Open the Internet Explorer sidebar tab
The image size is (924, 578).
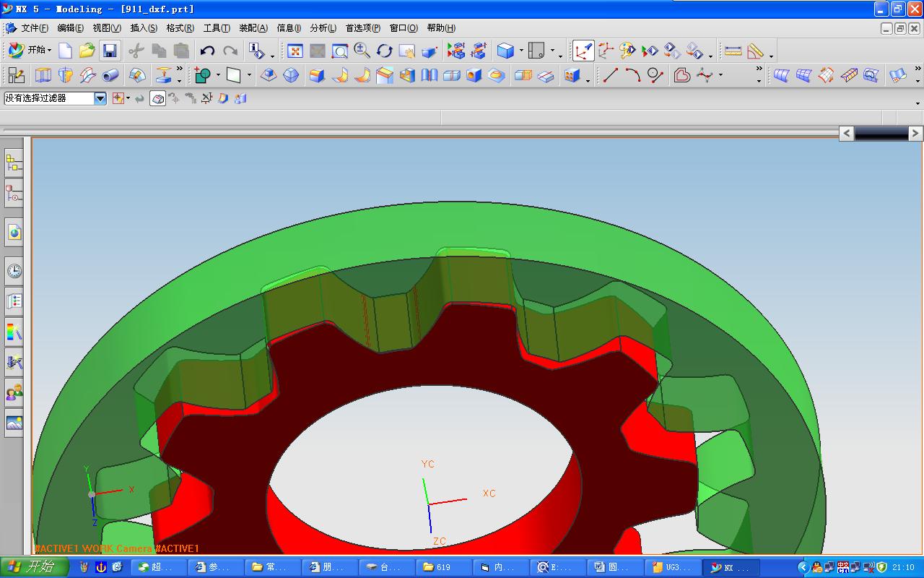point(14,233)
